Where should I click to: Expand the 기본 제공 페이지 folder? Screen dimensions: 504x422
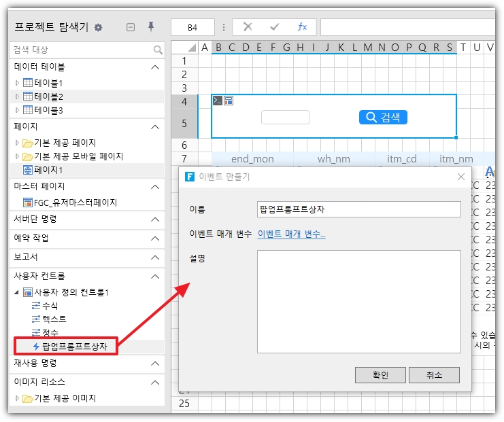coord(18,143)
